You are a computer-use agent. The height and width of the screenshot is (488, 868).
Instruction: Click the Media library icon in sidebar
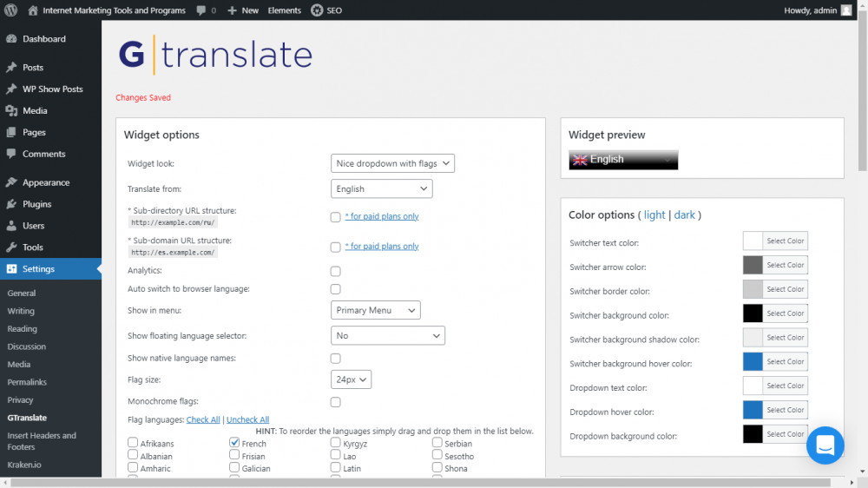tap(11, 110)
